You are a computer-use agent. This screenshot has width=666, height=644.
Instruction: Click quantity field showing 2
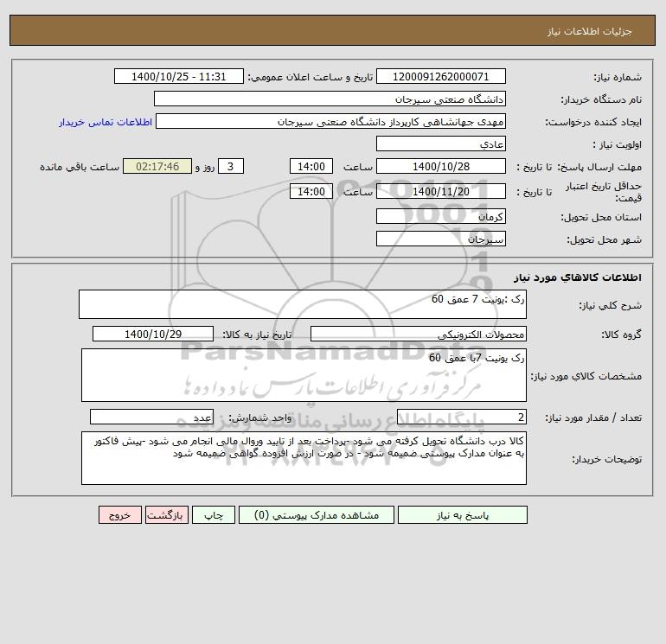point(462,417)
